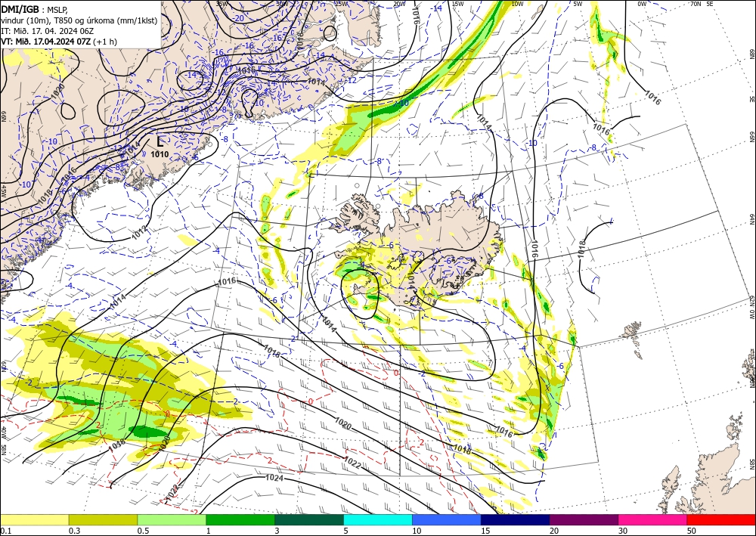Choose the navy 15–20 legend swatch
This screenshot has width=756, height=536.
pos(515,519)
